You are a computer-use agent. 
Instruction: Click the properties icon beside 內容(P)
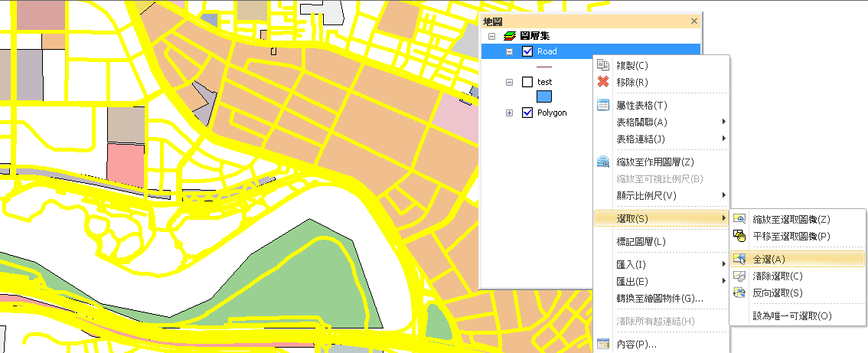603,344
